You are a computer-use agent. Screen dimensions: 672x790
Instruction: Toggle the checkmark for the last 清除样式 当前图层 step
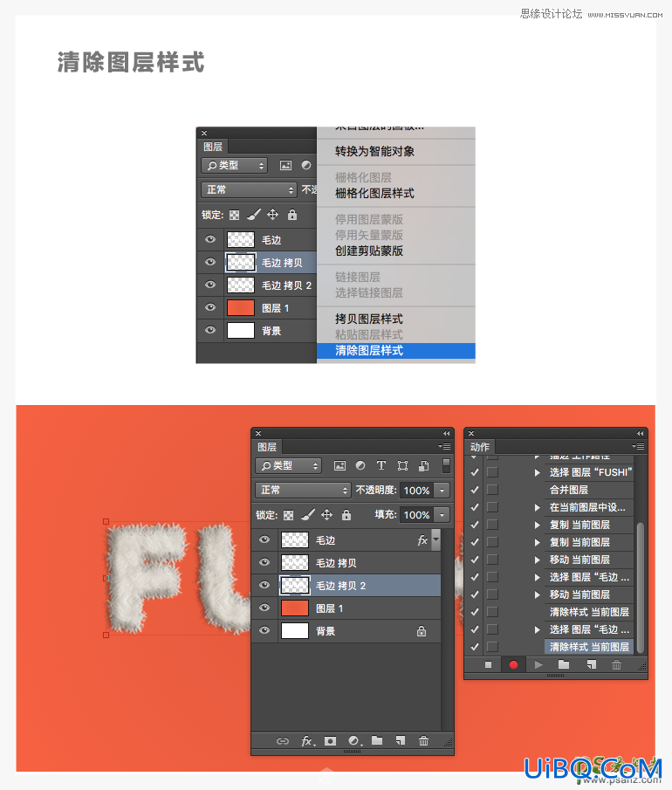coord(475,647)
